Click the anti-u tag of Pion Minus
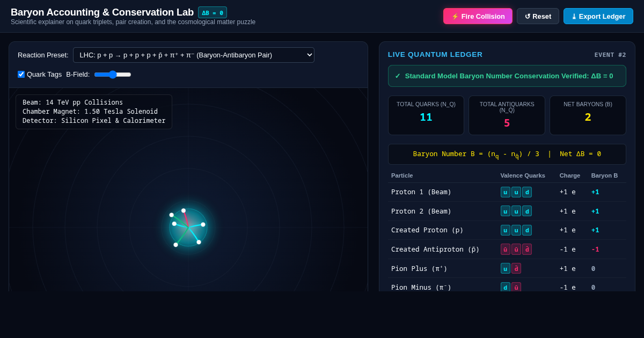Viewport: 644px width, 338px height. (x=516, y=287)
